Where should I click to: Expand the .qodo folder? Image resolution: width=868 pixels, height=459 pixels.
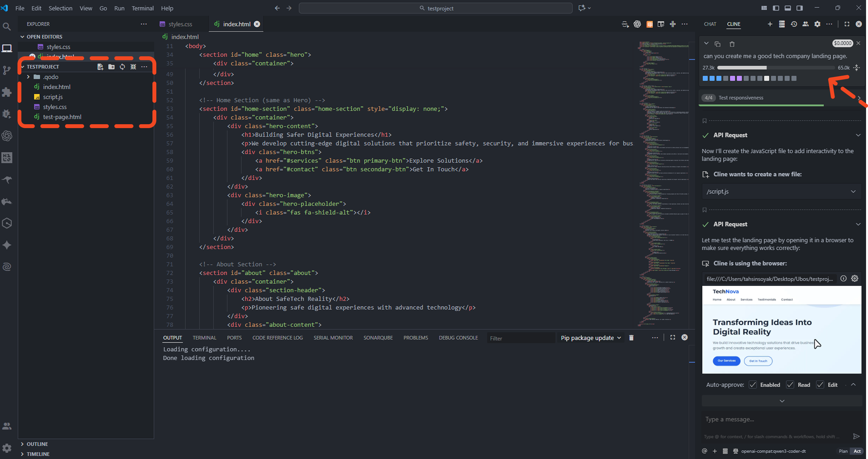pos(28,77)
